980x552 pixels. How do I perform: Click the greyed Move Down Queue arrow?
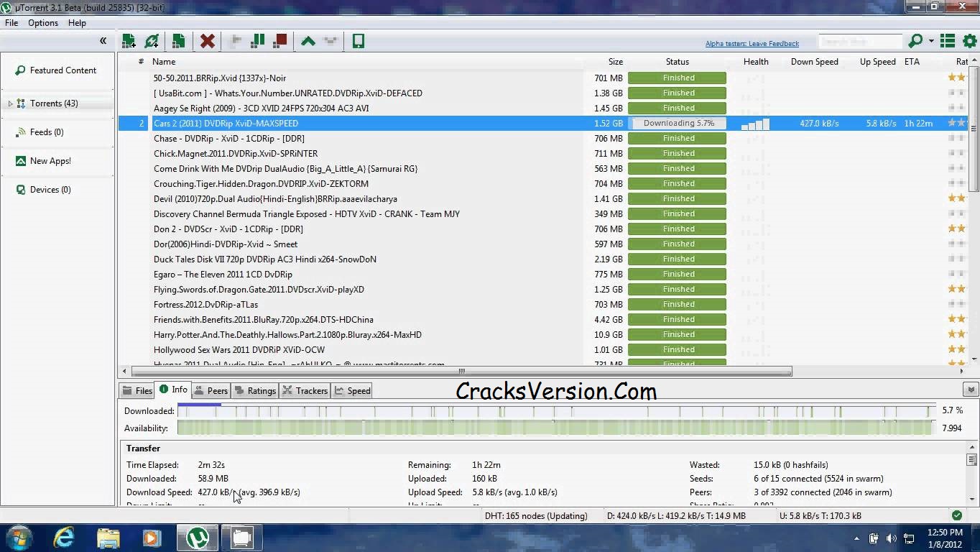pos(330,41)
